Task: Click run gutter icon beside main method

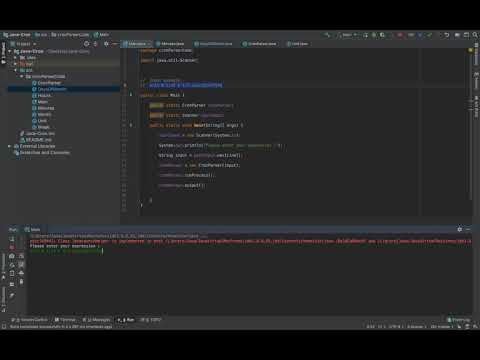Action: (131, 125)
